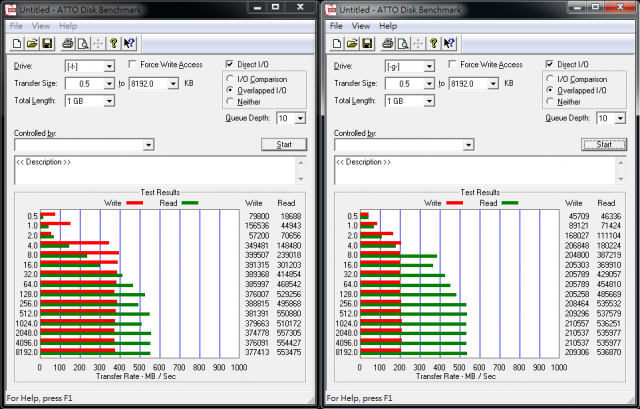Click move crosshair icon in right toolbar
The height and width of the screenshot is (409, 640).
coord(418,43)
